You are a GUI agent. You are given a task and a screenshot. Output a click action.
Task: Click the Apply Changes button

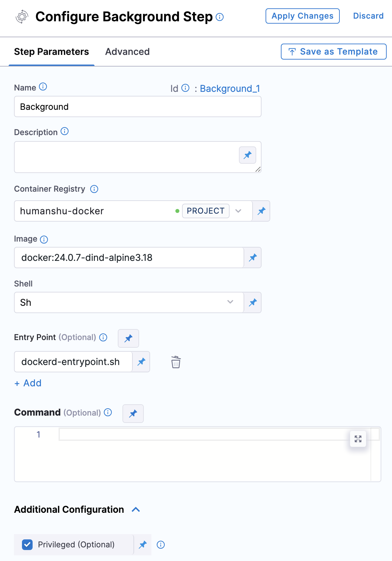point(302,16)
